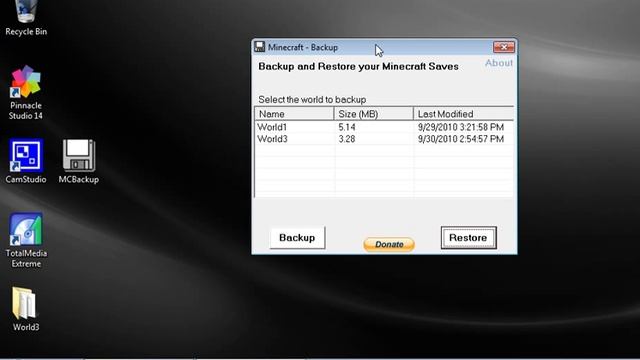Click the 9/29/2010 3:21:58 PM date cell
The image size is (640, 360).
coord(461,127)
